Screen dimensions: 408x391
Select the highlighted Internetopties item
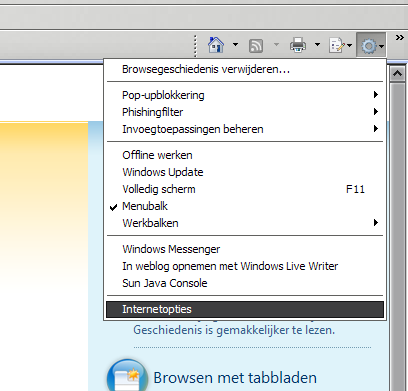[x=245, y=309]
